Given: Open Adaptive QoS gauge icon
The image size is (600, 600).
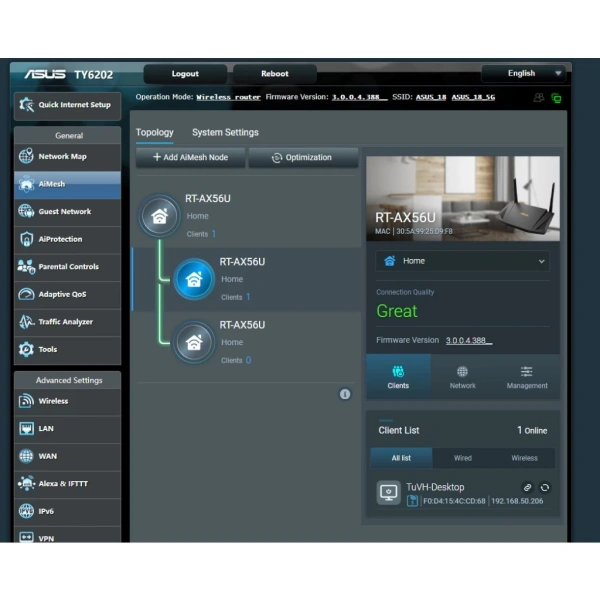Looking at the screenshot, I should coord(26,294).
